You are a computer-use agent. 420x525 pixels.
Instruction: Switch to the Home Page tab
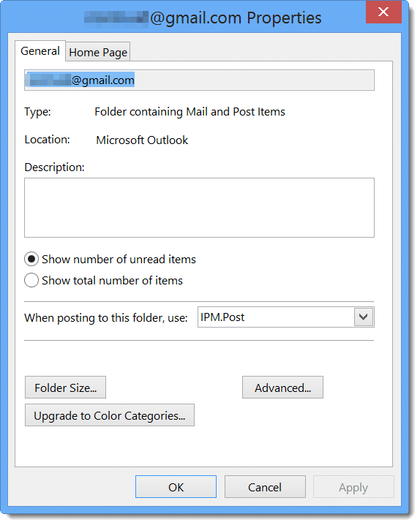tap(98, 52)
